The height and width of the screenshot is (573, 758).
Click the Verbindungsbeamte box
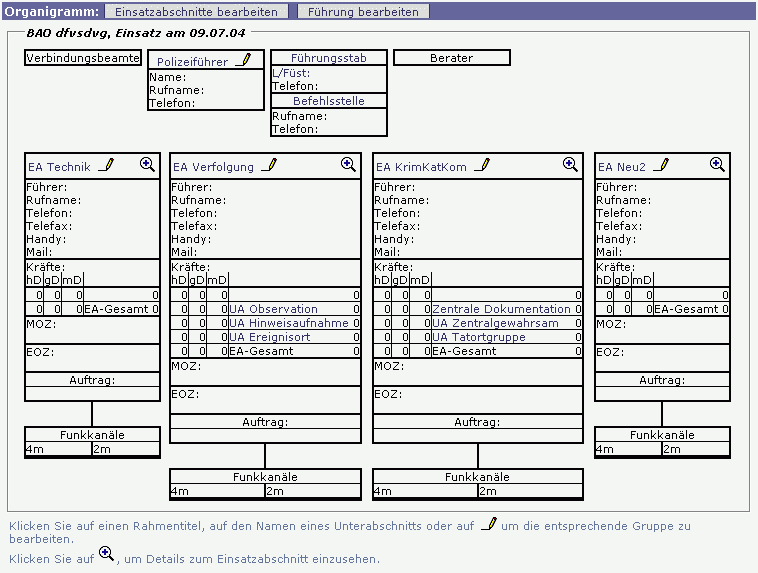pyautogui.click(x=83, y=58)
